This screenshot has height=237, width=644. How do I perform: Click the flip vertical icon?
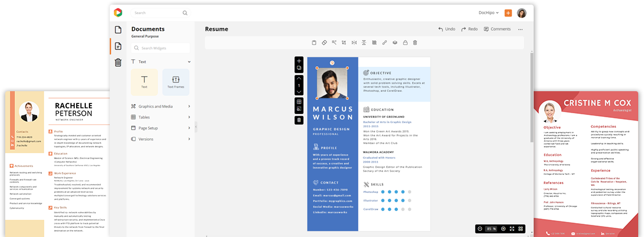364,42
